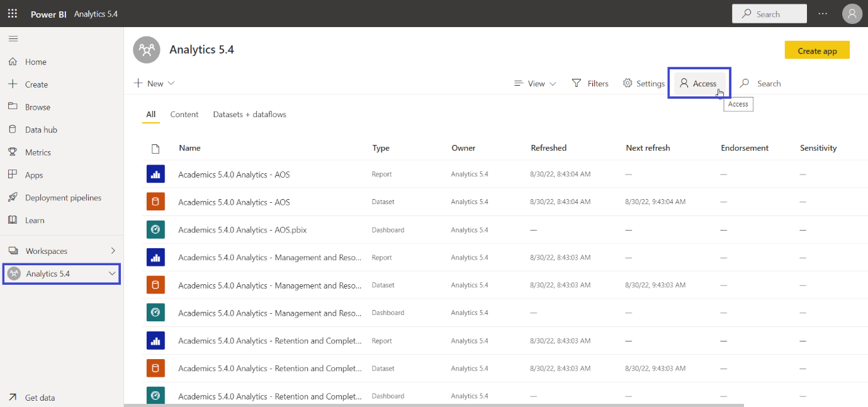Click the Create app button
868x407 pixels.
(x=817, y=49)
